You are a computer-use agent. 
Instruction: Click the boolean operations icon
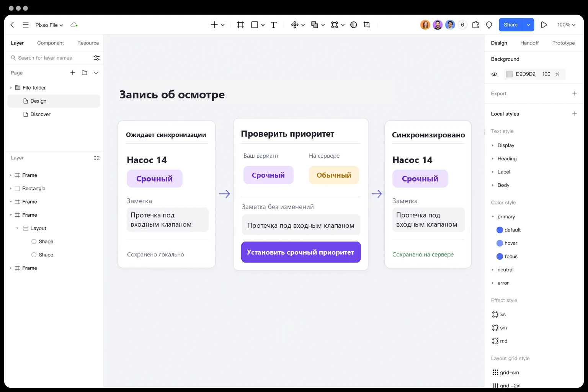[x=315, y=25]
